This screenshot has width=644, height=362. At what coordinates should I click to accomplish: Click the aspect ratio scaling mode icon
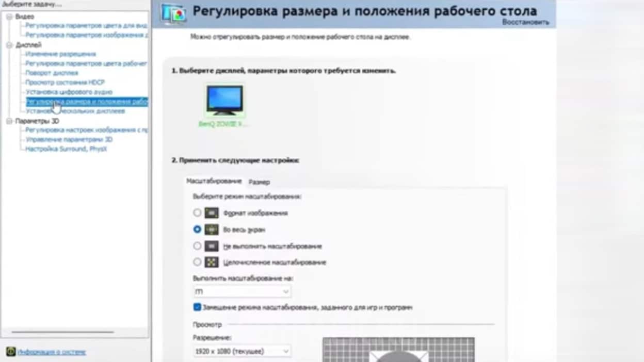pos(212,213)
